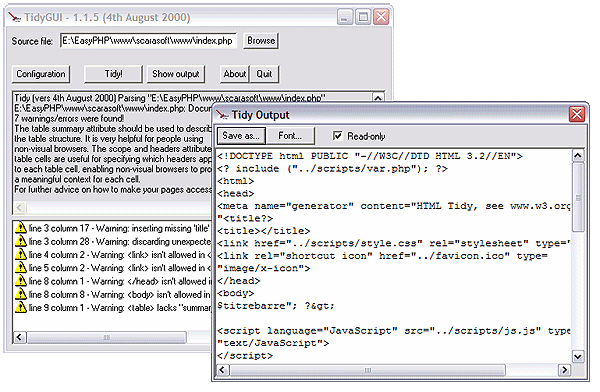
Task: Click the Tidy Output title bar icon
Action: click(222, 114)
